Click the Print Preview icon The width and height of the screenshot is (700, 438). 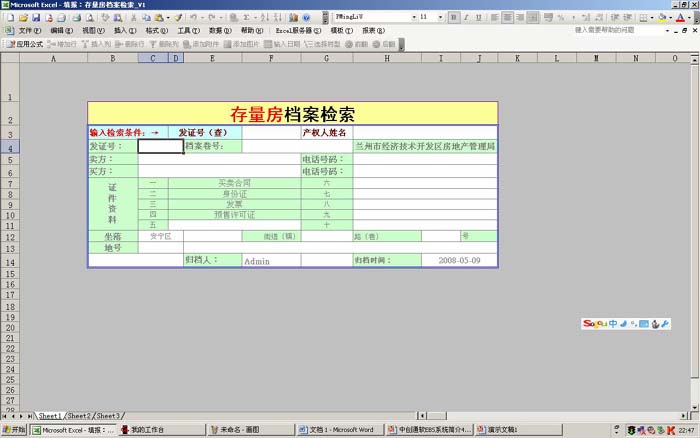tap(91, 17)
